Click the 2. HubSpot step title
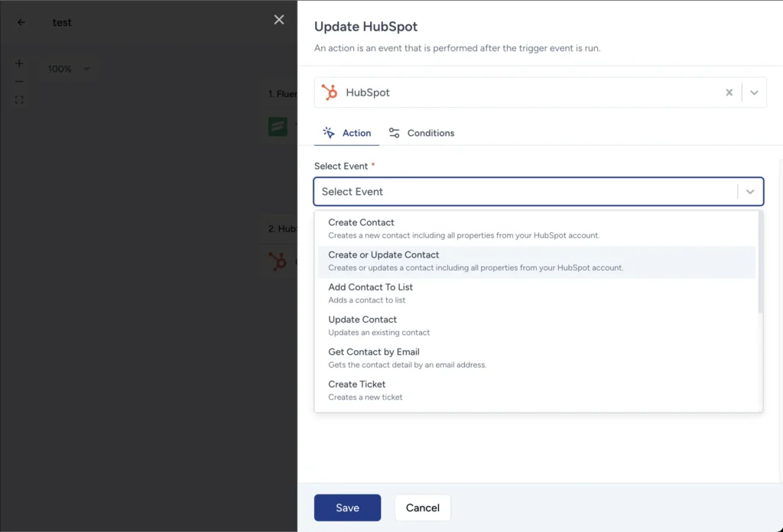 click(x=283, y=229)
